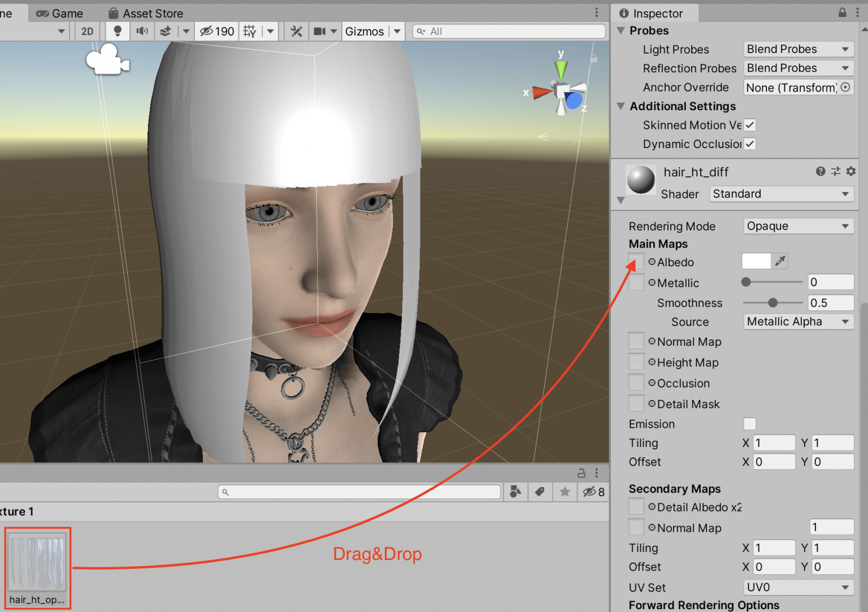Open the Asset Store tab
Image resolution: width=868 pixels, height=612 pixels.
145,12
